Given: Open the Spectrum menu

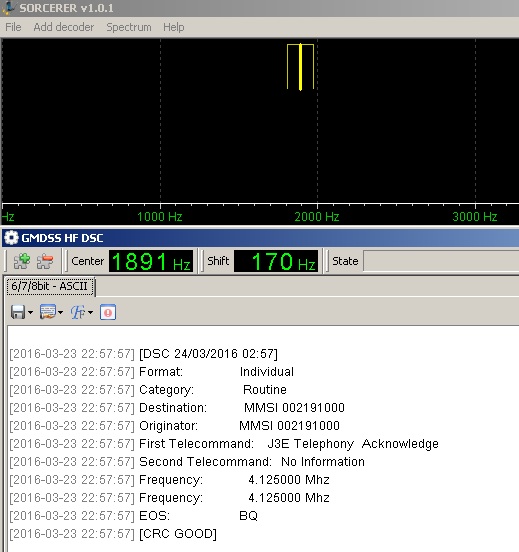Looking at the screenshot, I should click(x=129, y=27).
